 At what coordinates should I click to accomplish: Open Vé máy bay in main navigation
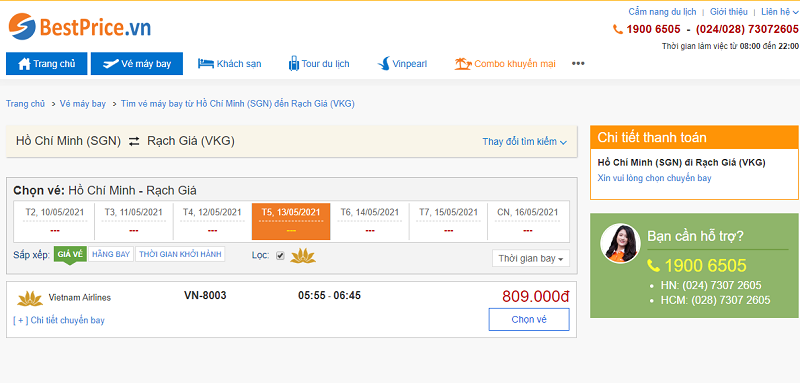coord(137,64)
